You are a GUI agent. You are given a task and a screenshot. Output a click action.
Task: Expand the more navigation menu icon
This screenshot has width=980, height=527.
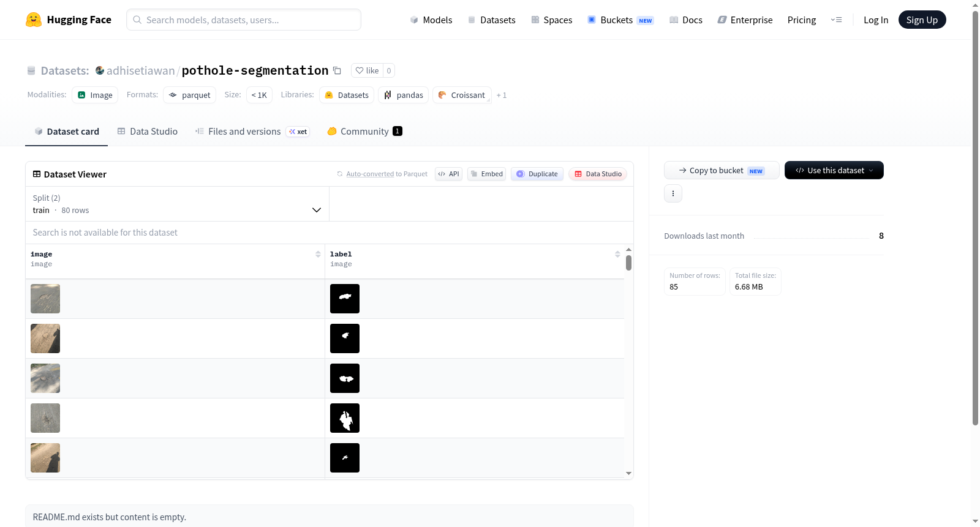[x=836, y=20]
